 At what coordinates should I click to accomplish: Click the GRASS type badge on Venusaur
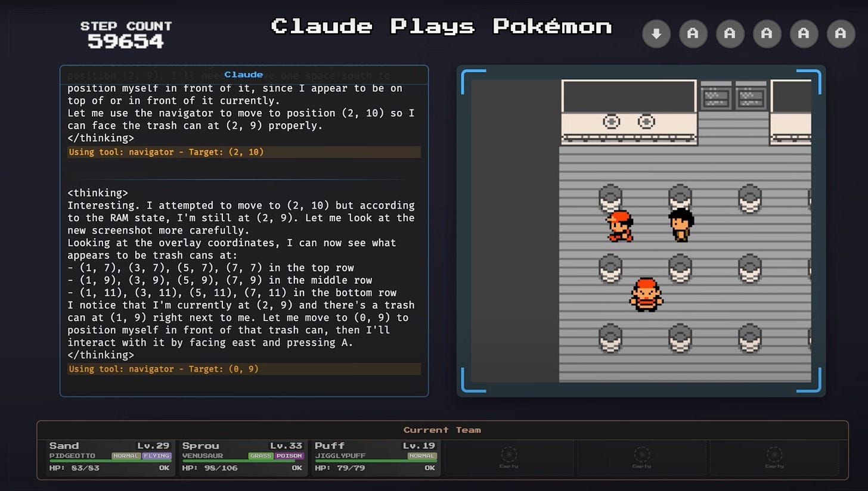261,456
